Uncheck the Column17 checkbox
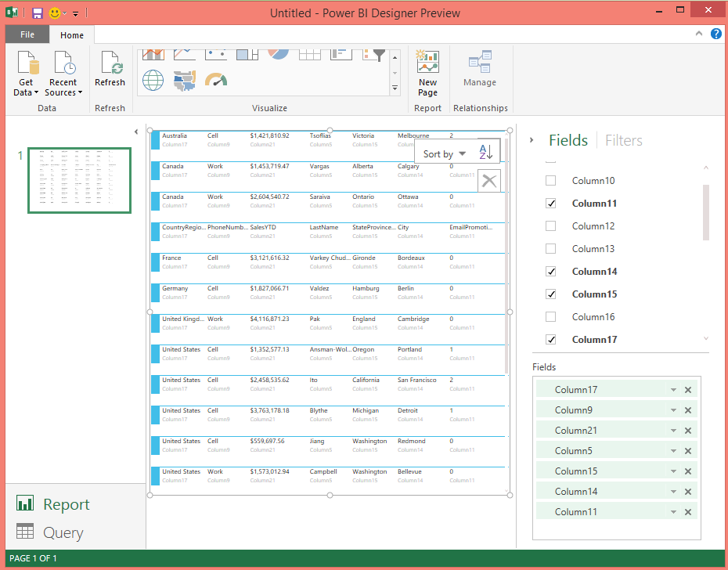This screenshot has width=728, height=570. 550,340
